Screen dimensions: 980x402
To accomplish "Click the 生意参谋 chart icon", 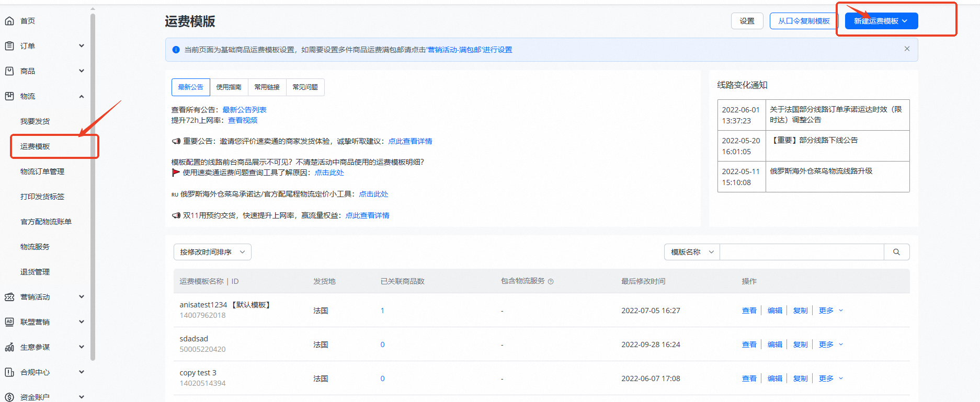I will point(9,347).
